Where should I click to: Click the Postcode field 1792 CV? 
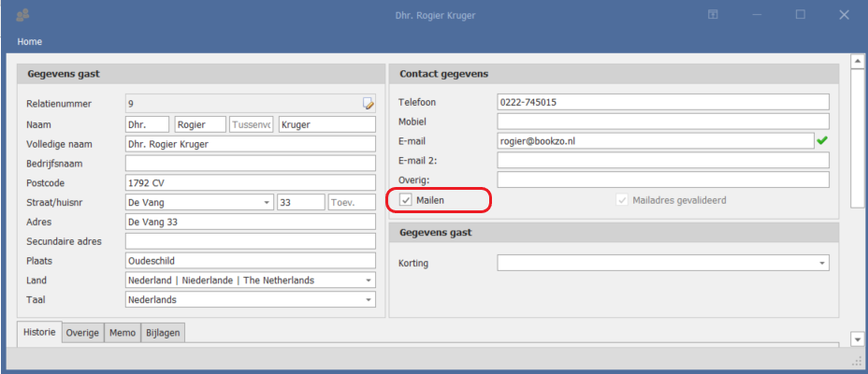pyautogui.click(x=251, y=182)
